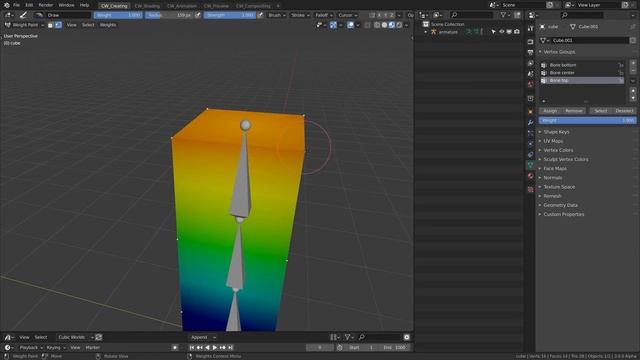Open the Blender logo menu
Screen dimensions: 640x360
pos(7,5)
